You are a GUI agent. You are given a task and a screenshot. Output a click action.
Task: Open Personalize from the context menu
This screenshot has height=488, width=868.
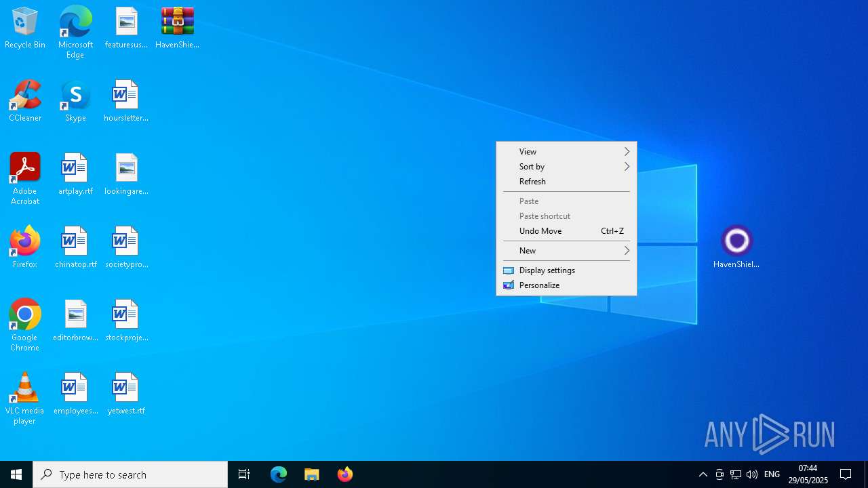click(x=566, y=285)
